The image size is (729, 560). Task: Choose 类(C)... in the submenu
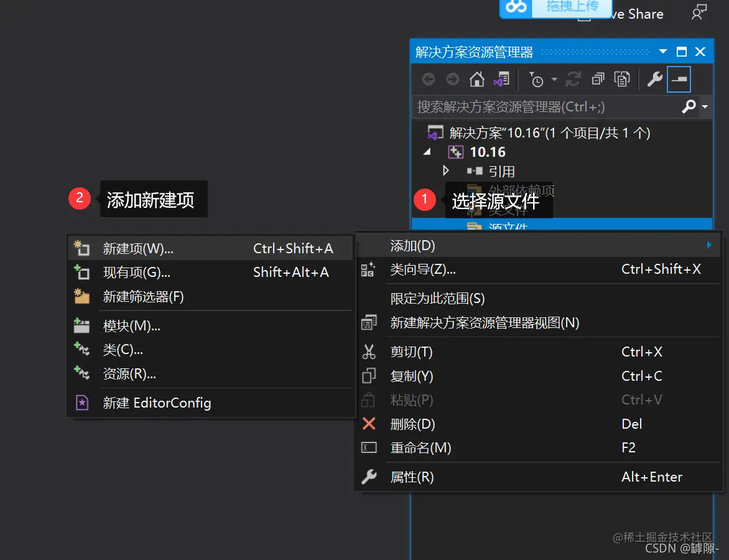(x=211, y=349)
